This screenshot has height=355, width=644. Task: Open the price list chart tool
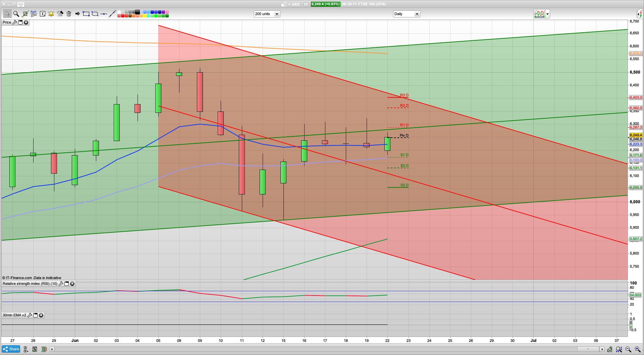[x=25, y=14]
